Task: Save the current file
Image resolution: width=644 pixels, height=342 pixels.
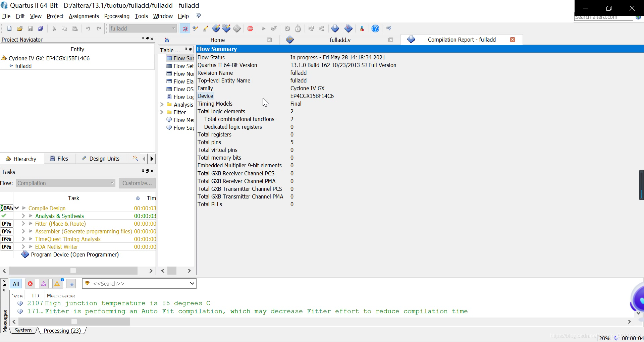Action: 30,28
